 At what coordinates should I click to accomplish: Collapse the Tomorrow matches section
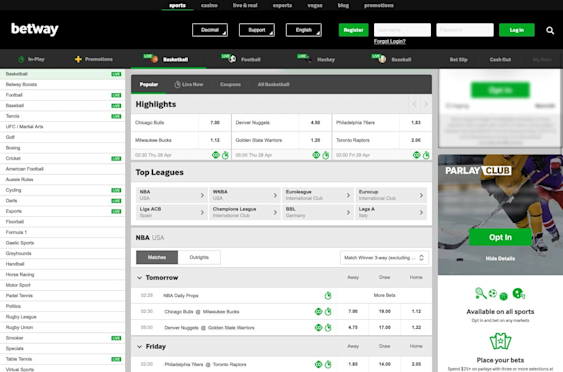[140, 278]
